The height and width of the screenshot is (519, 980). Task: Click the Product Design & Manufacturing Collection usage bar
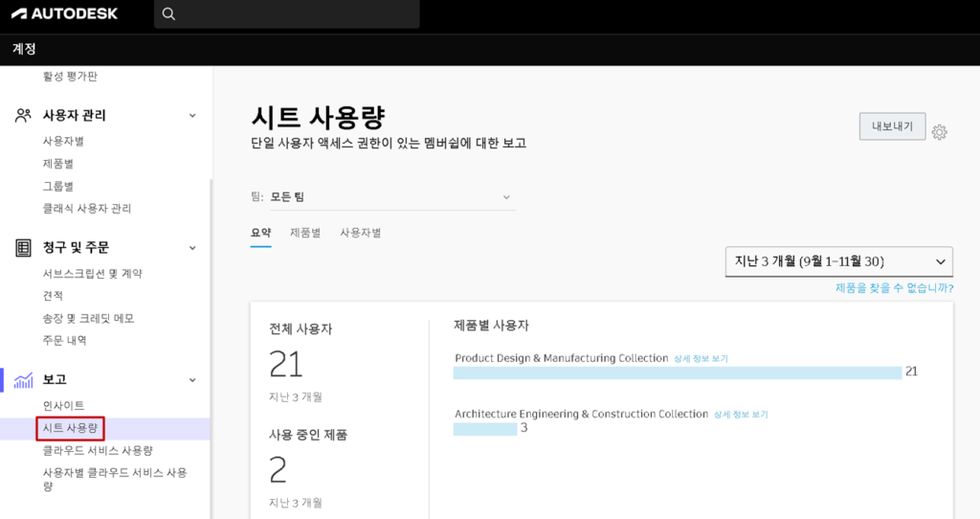click(678, 372)
